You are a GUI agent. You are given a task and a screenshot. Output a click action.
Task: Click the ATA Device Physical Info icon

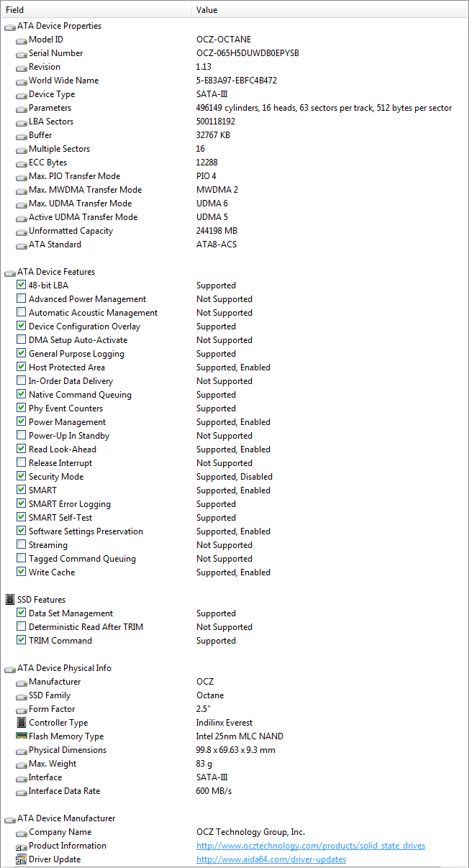click(9, 669)
